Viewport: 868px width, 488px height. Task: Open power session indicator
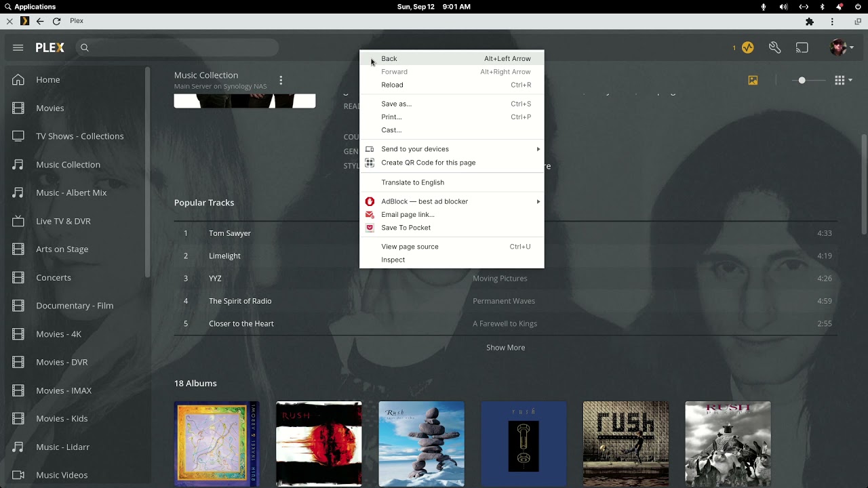point(858,7)
